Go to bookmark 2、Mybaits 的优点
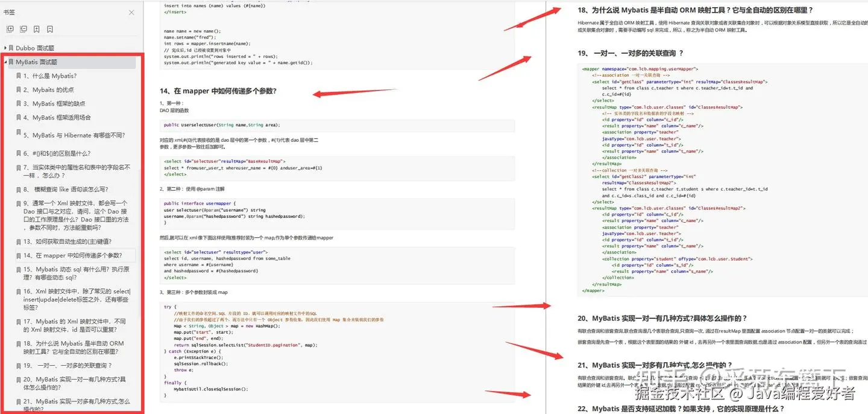 pyautogui.click(x=49, y=90)
